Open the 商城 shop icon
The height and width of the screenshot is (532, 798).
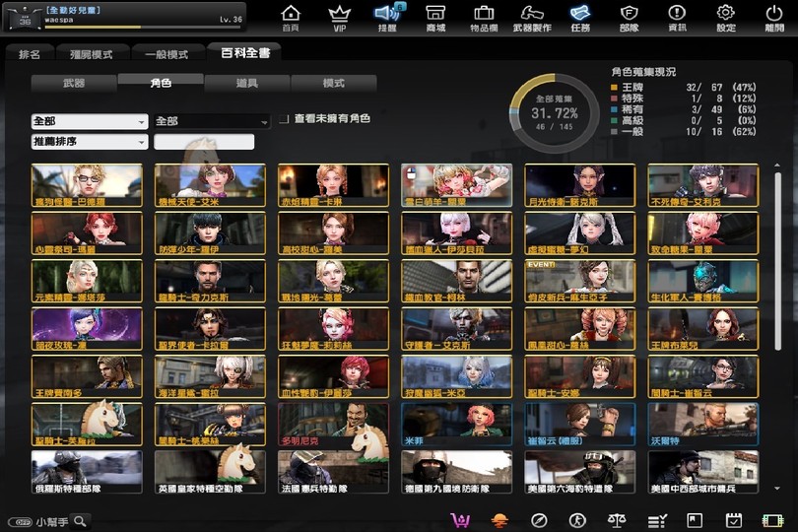click(435, 17)
